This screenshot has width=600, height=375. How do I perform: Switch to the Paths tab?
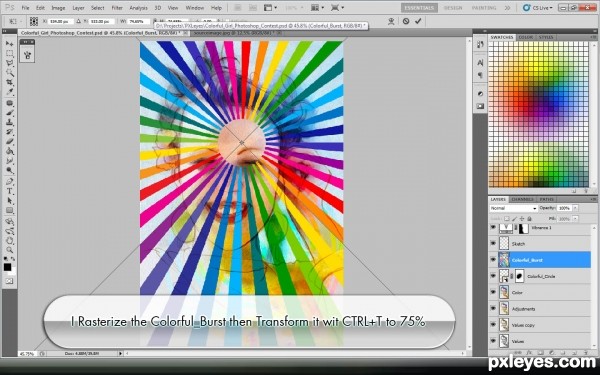tap(546, 199)
